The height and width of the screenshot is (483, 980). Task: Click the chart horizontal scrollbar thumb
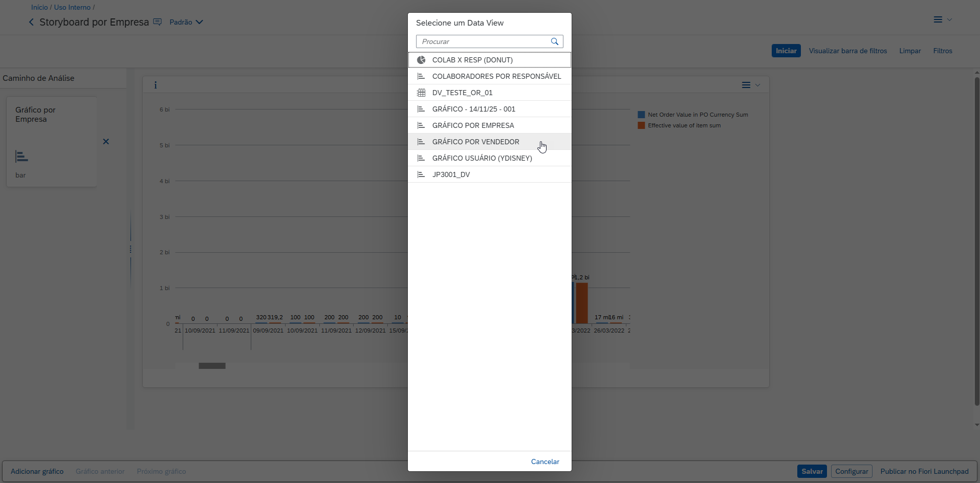pos(212,366)
